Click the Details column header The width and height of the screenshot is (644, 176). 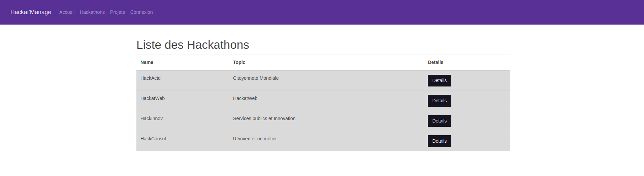click(x=436, y=62)
